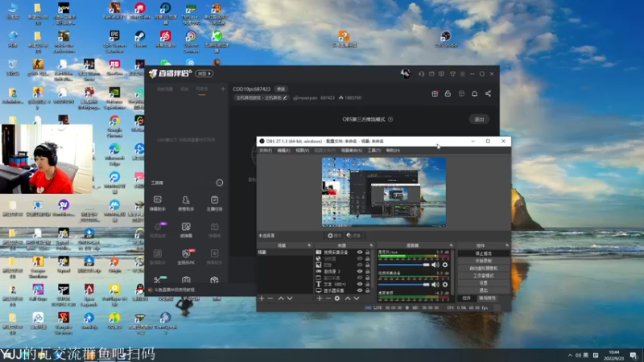Open Google Chrome desktop shortcut
The width and height of the screenshot is (644, 362).
114,126
